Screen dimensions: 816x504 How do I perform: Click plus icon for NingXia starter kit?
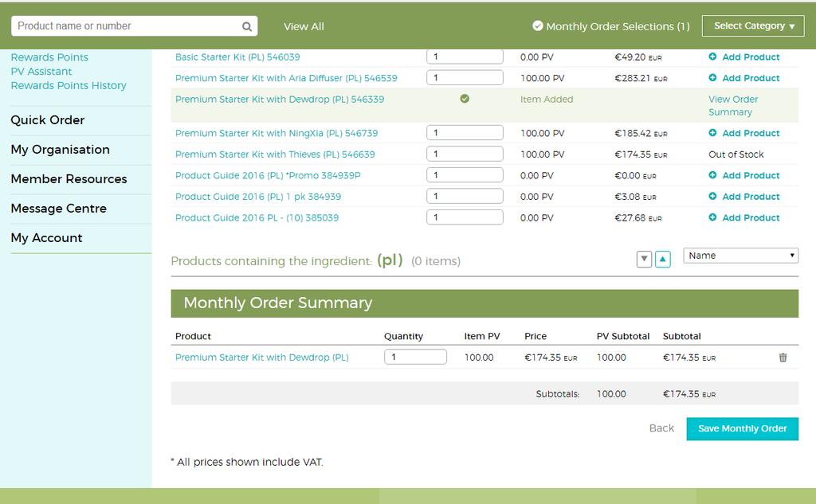(712, 133)
